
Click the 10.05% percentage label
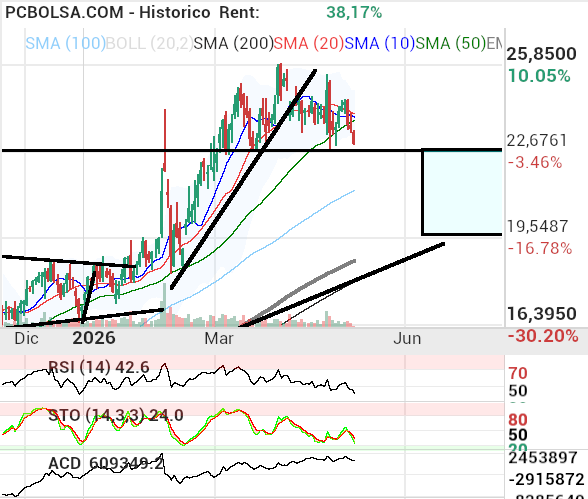point(539,76)
